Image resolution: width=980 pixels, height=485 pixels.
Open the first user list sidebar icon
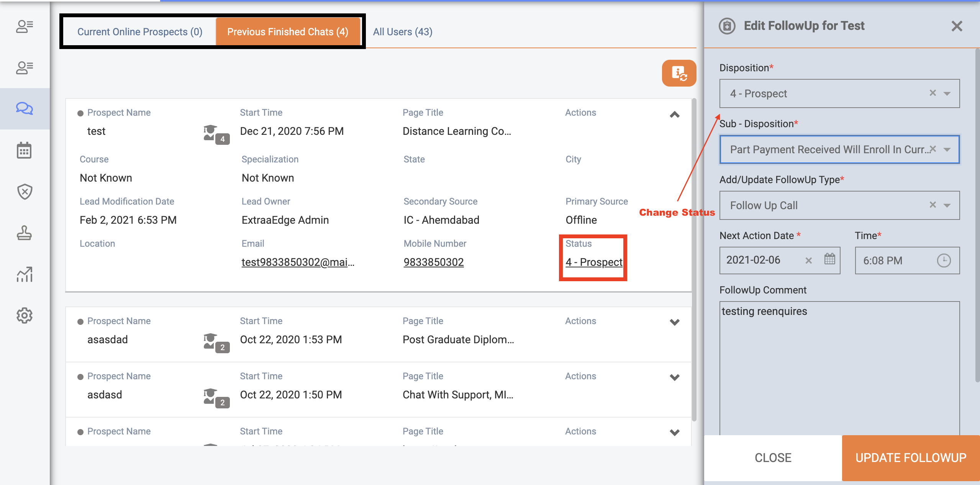click(x=25, y=26)
